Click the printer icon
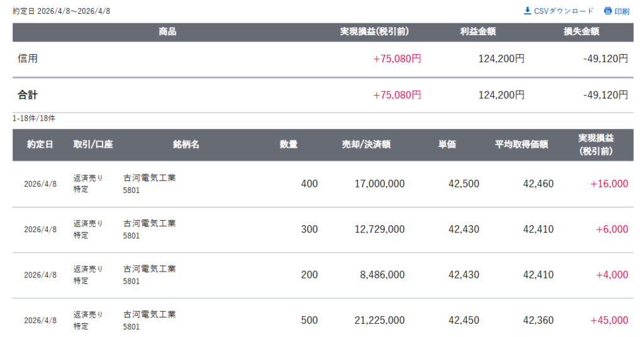The height and width of the screenshot is (337, 644). pyautogui.click(x=608, y=11)
